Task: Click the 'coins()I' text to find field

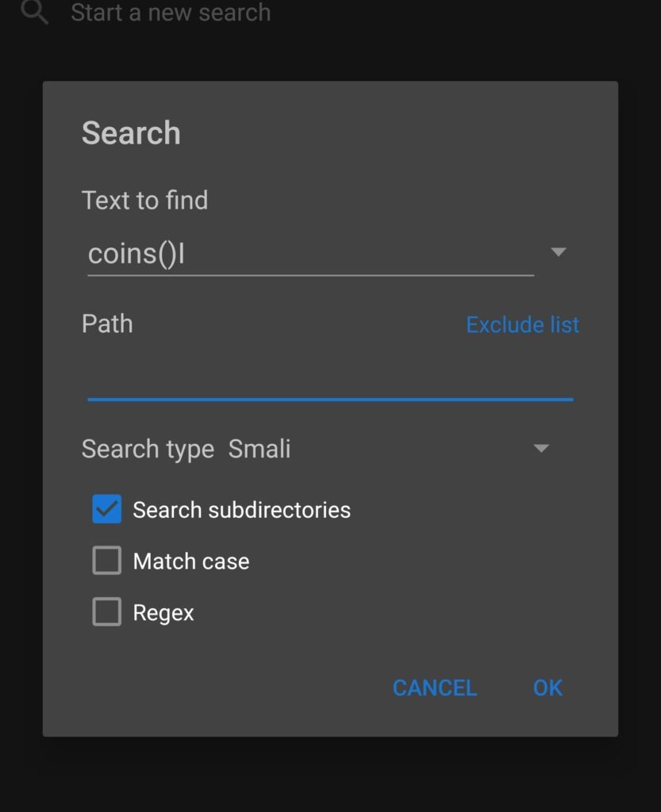Action: [x=311, y=254]
